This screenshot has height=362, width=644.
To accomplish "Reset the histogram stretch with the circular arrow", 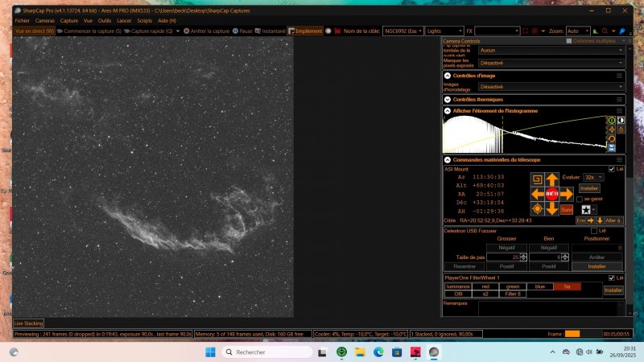I will [612, 138].
